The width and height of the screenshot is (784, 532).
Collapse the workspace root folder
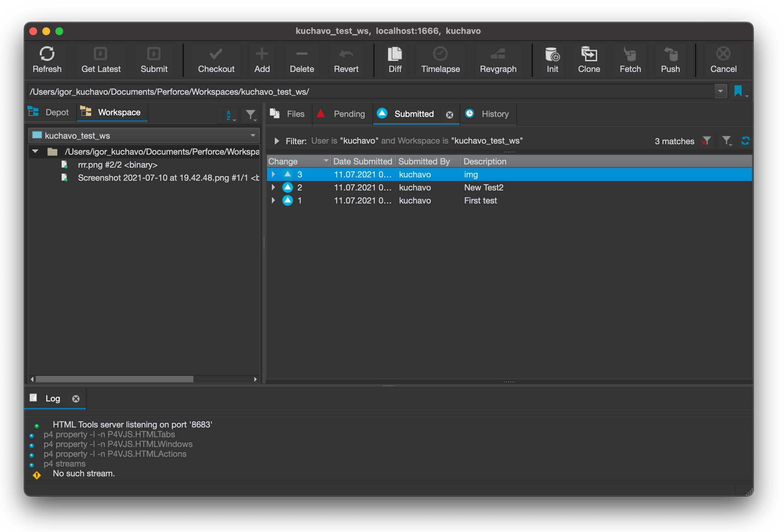pos(35,151)
